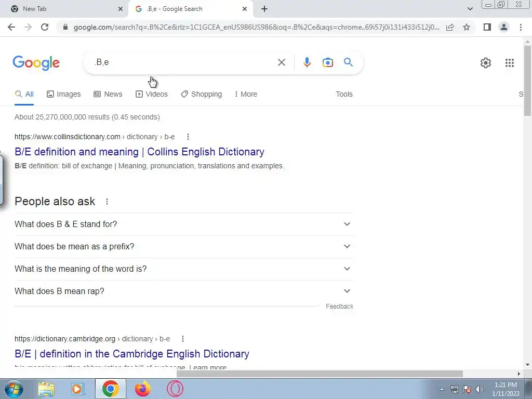Focus the Google search input field

[183, 62]
